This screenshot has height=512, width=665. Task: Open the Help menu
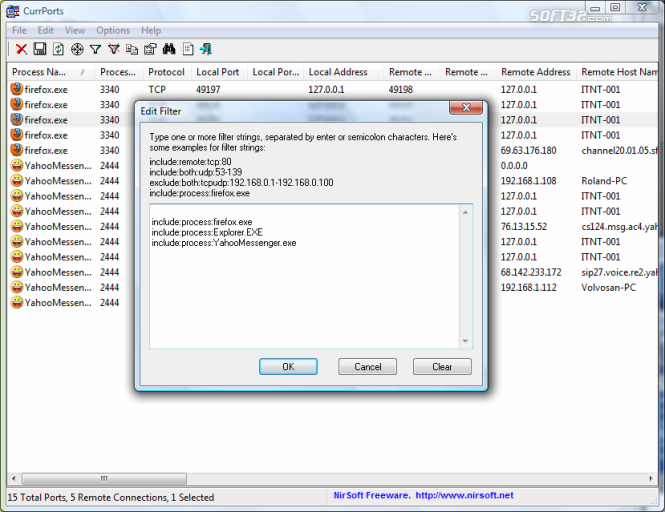pyautogui.click(x=151, y=31)
